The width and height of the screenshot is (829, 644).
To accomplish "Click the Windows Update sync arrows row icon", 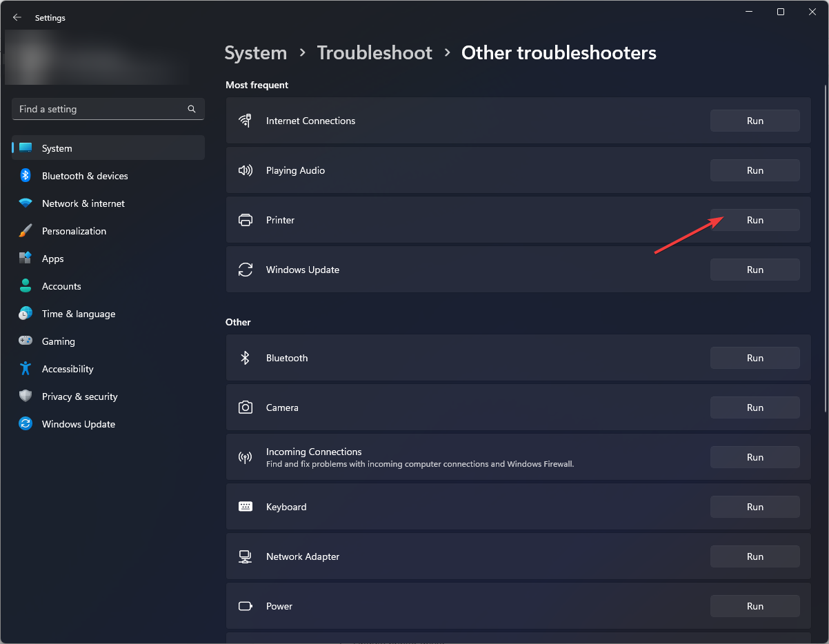I will [245, 270].
